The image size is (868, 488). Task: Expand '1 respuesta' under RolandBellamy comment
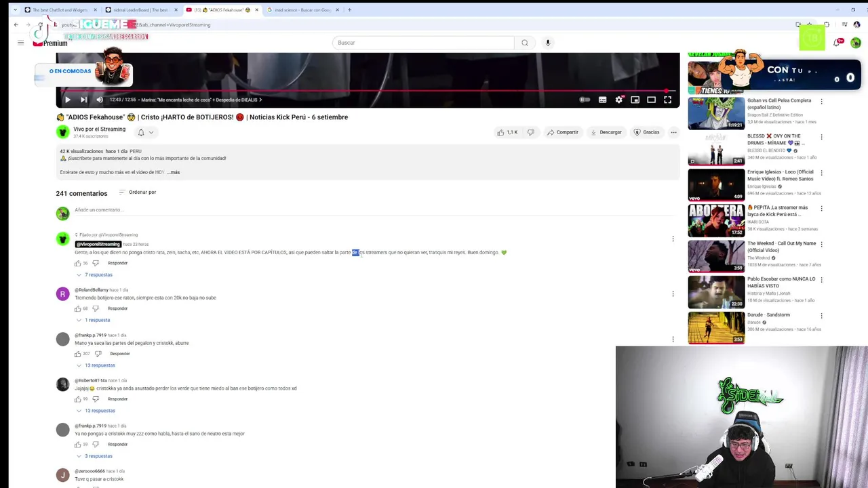tap(93, 320)
